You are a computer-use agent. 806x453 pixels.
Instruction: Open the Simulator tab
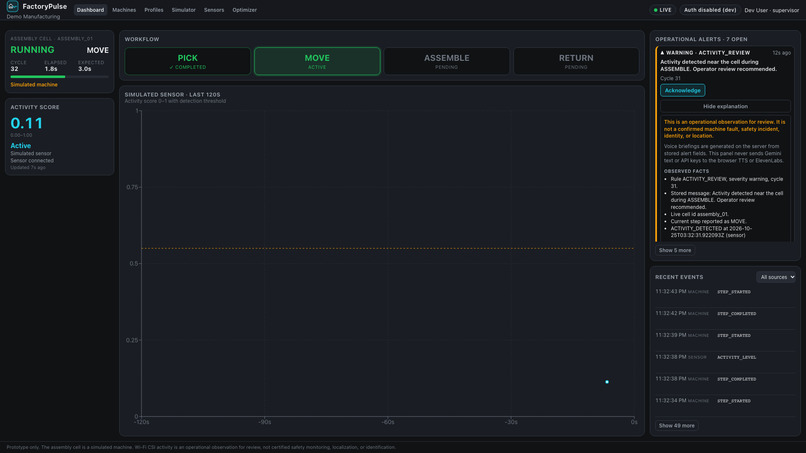click(184, 10)
